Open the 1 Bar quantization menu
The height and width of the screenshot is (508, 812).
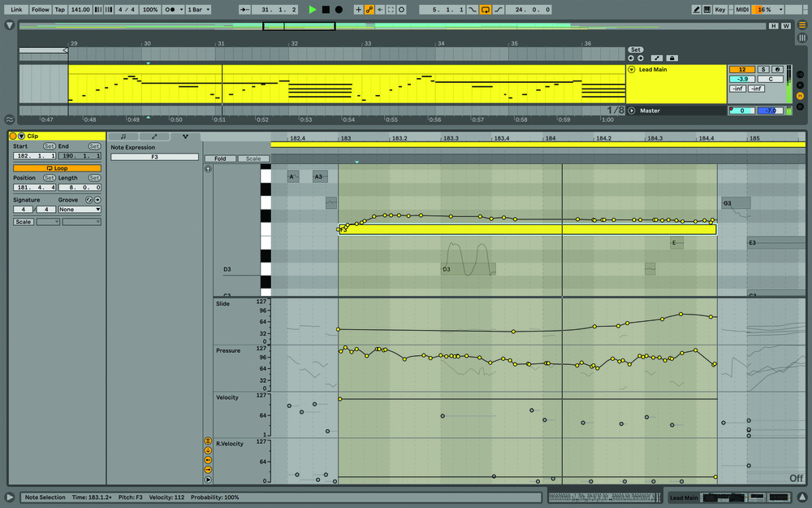(199, 9)
